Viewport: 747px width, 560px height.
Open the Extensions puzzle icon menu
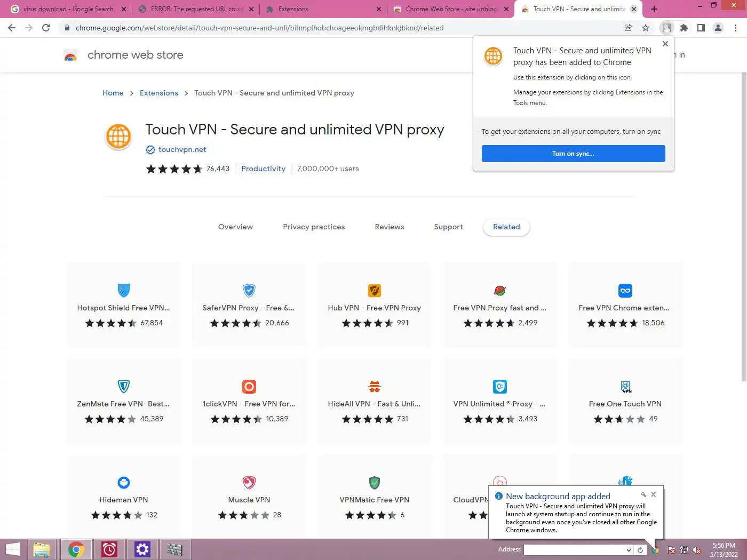tap(684, 28)
